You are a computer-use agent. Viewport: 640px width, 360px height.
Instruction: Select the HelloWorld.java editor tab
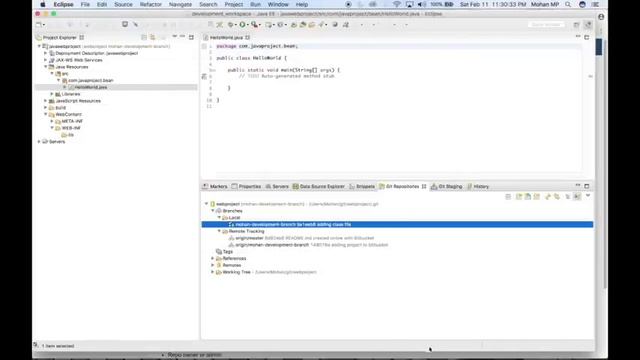point(226,38)
